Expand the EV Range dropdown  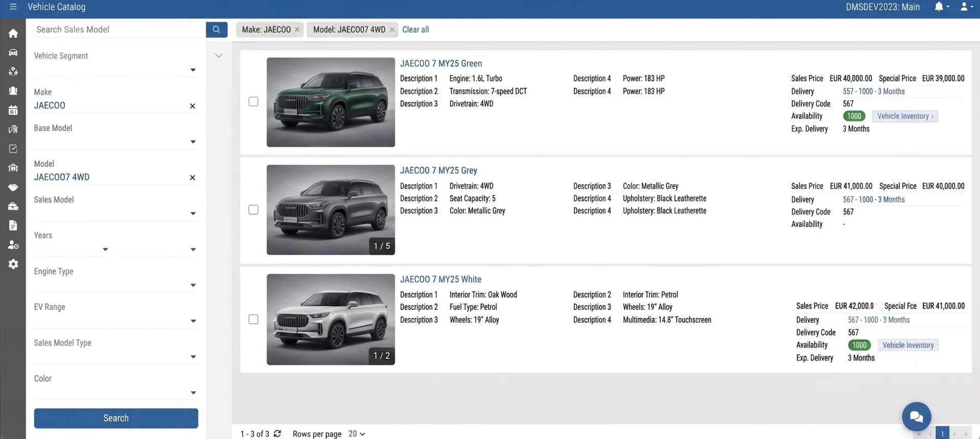point(193,321)
